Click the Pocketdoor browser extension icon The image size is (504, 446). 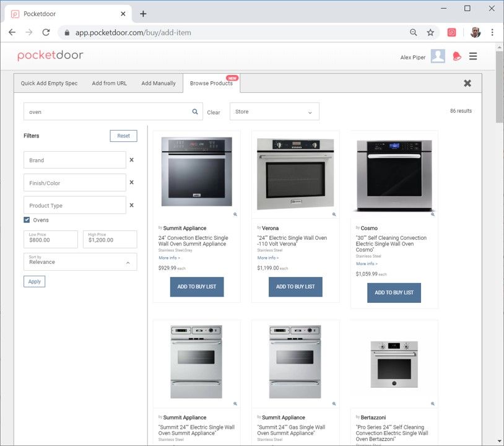(451, 32)
